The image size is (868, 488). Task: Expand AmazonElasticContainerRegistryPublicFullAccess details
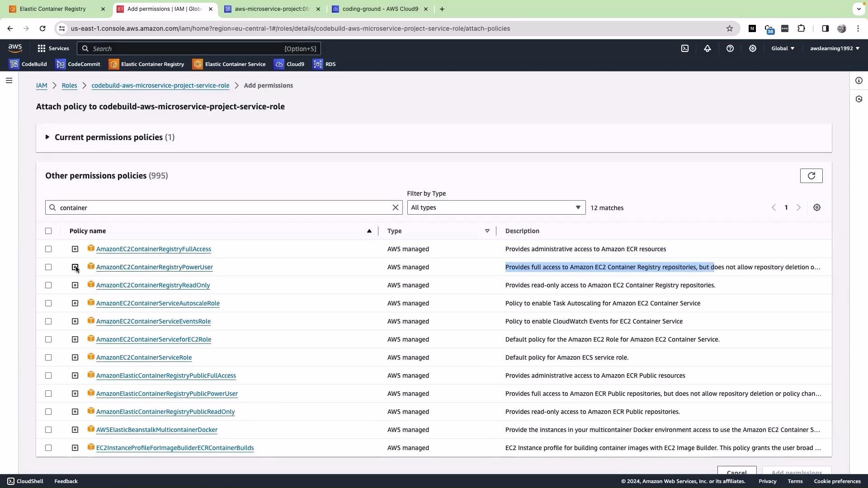coord(75,375)
